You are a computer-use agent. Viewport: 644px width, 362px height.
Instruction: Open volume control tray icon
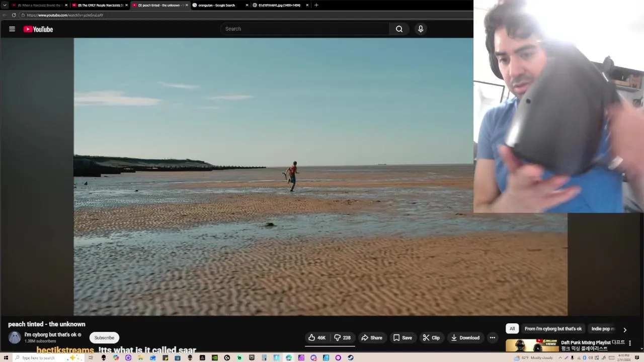(x=591, y=357)
